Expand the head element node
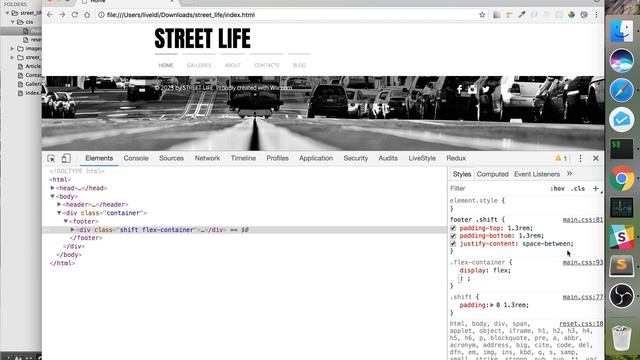The image size is (640, 360). click(53, 188)
